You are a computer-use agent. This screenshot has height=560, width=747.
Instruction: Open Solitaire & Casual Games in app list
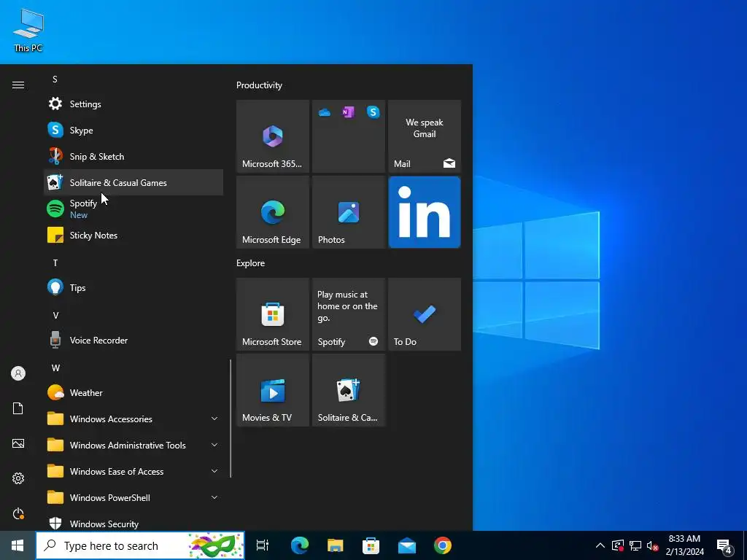[133, 182]
